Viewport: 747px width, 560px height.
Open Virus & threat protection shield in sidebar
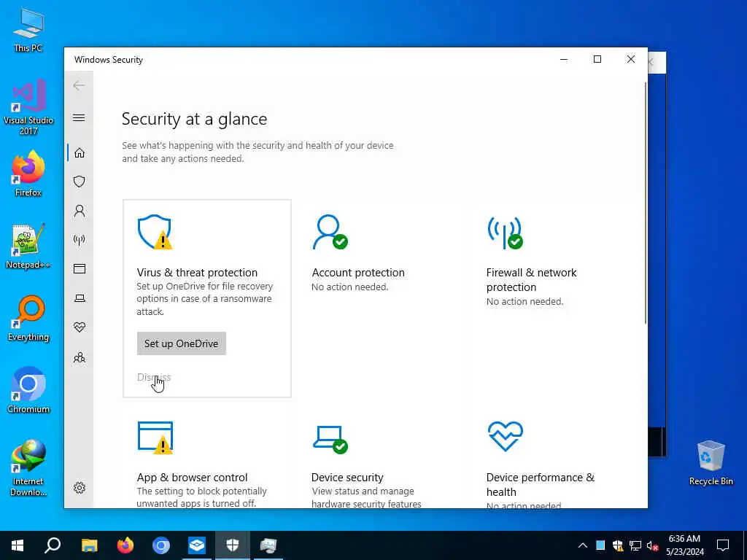[79, 182]
